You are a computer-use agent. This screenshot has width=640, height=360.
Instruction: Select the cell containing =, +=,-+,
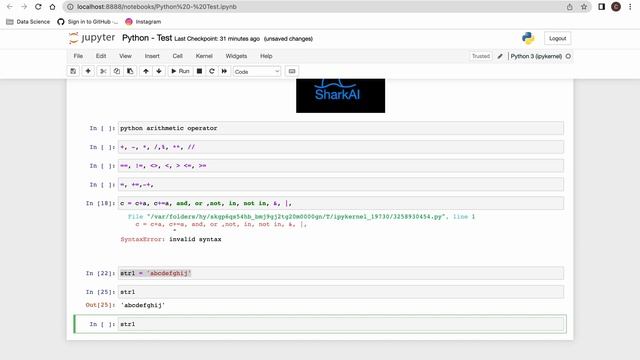[341, 184]
